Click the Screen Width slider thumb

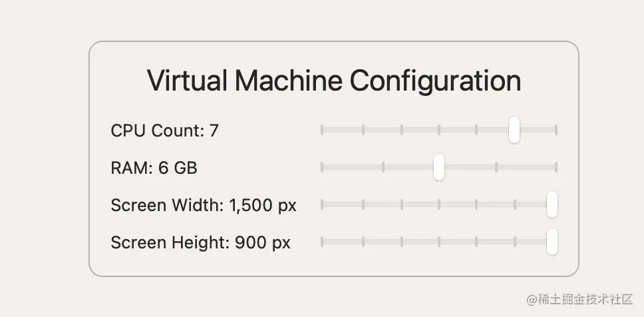pos(552,204)
